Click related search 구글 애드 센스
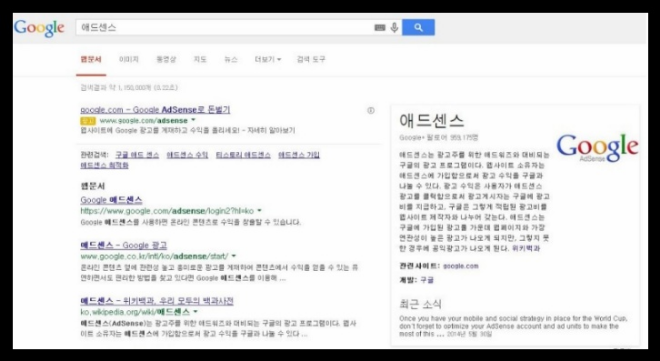The width and height of the screenshot is (660, 361). click(137, 155)
